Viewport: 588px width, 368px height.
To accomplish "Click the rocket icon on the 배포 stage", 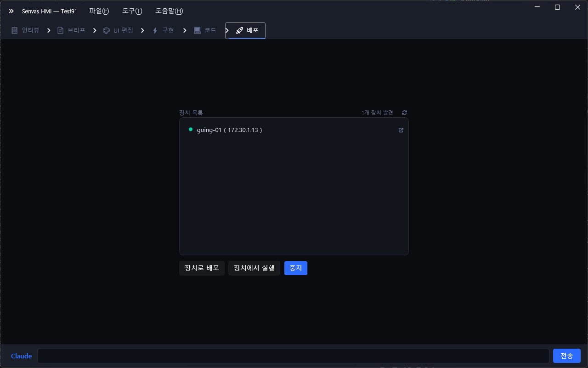I will [x=239, y=30].
